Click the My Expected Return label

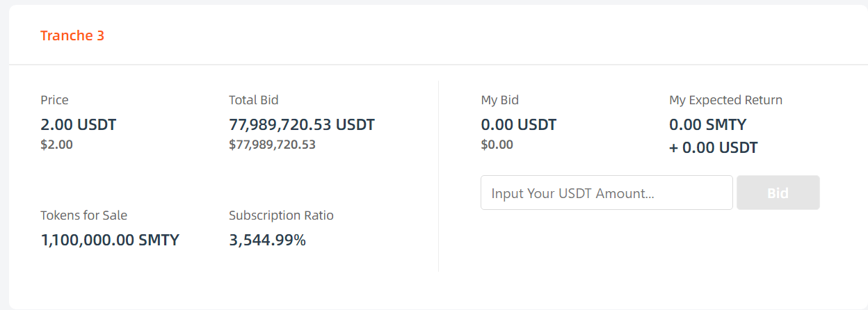(x=725, y=100)
